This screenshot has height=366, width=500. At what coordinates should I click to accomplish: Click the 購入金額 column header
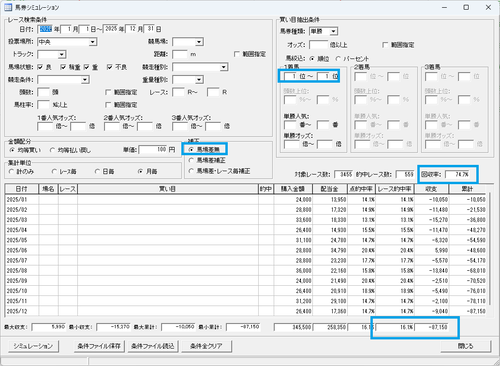pos(293,189)
